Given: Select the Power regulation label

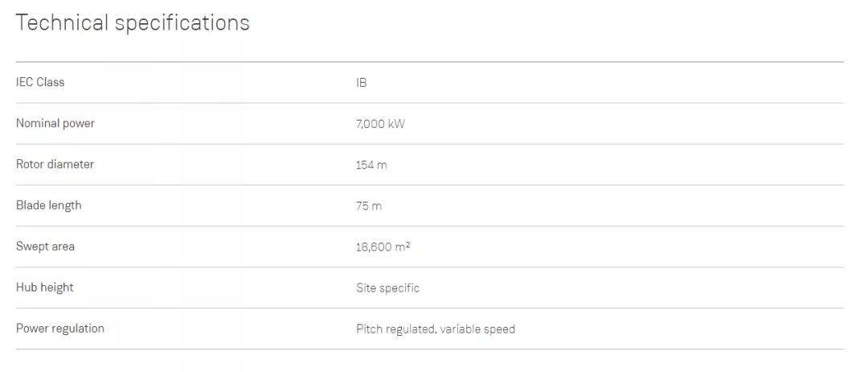Looking at the screenshot, I should 60,328.
